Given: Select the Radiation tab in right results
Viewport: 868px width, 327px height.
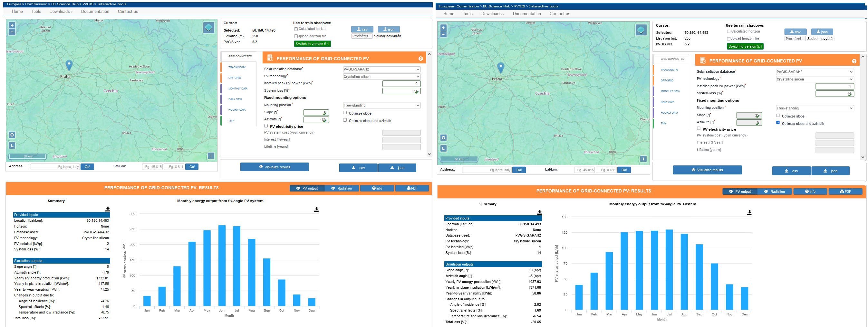Looking at the screenshot, I should [x=775, y=192].
